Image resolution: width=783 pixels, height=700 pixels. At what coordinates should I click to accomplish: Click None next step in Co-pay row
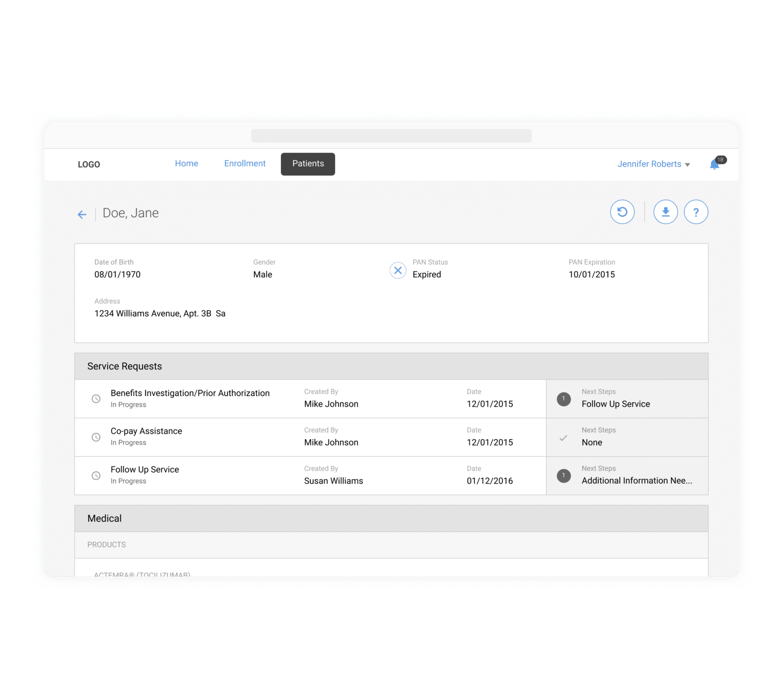[592, 442]
